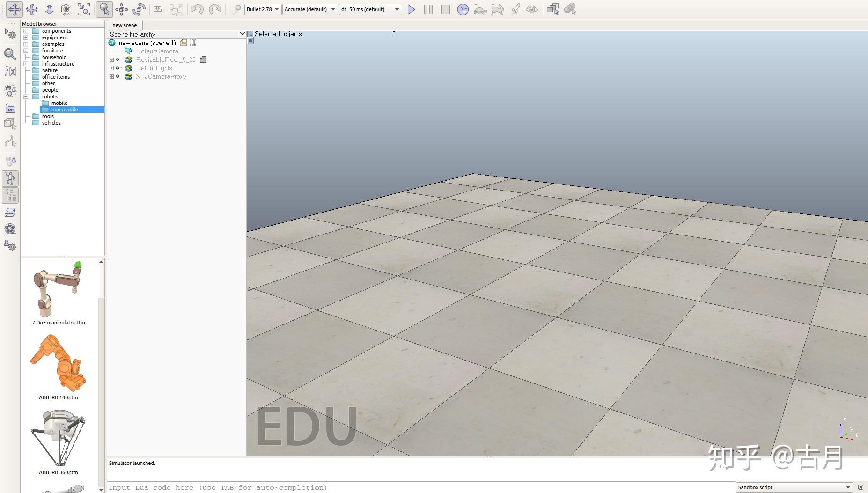Viewport: 868px width, 493px height.
Task: Open the dt=50 ms time step dropdown
Action: (370, 9)
